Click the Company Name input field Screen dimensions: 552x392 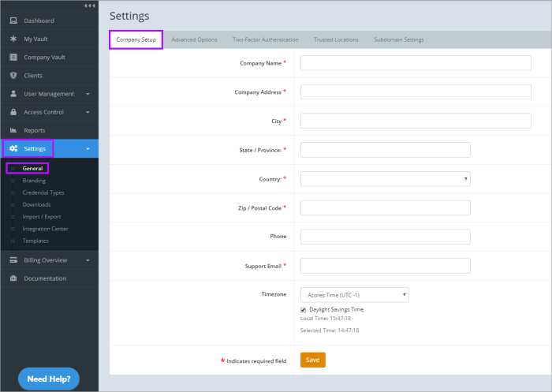pyautogui.click(x=416, y=63)
